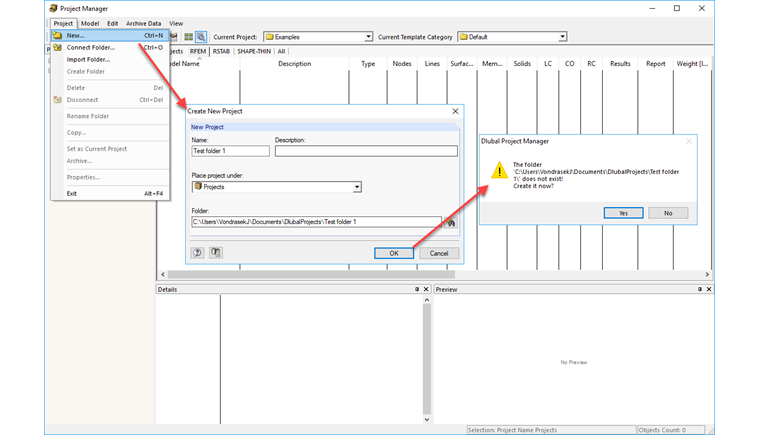Screen dimensions: 760x435
Task: Choose Import Folder... from the Project menu
Action: point(110,59)
